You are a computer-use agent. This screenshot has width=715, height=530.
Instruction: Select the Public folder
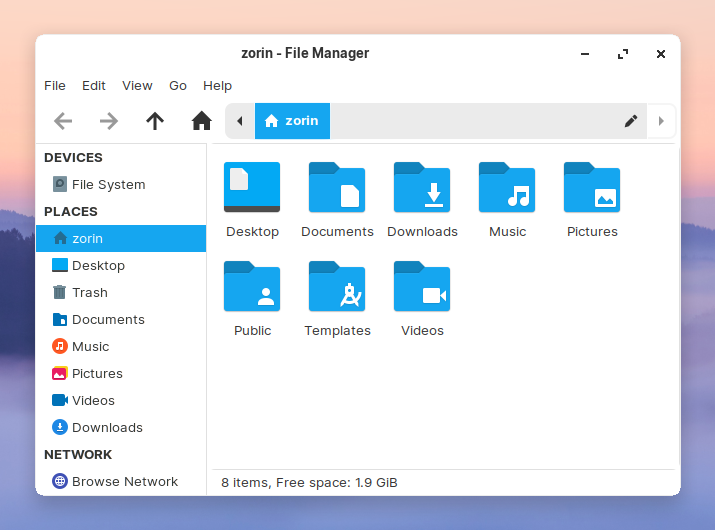point(252,287)
